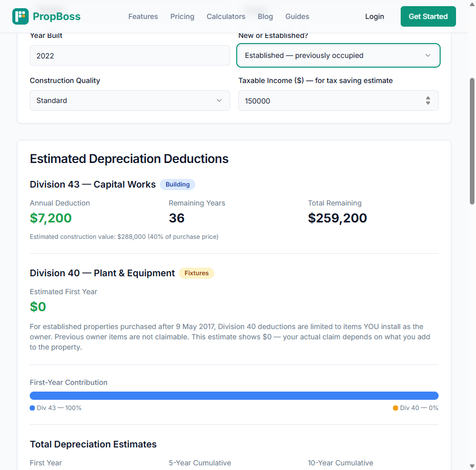
Task: Click the blue Div 43 legend dot
Action: (32, 408)
